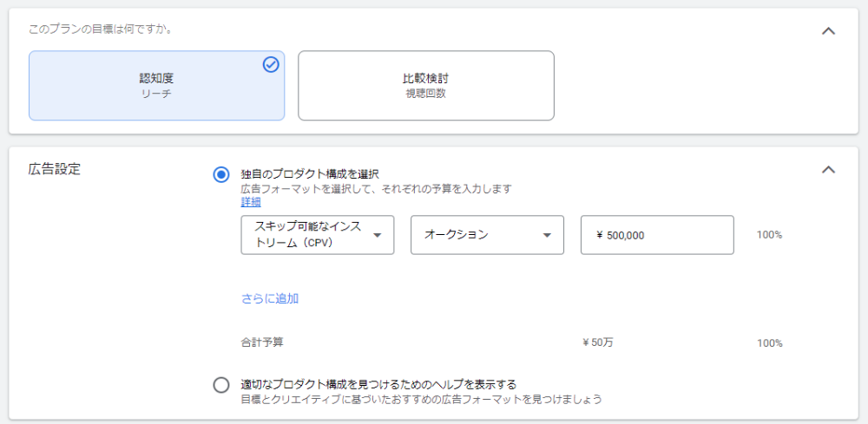Click the ¥ 50万 total budget value

(598, 342)
